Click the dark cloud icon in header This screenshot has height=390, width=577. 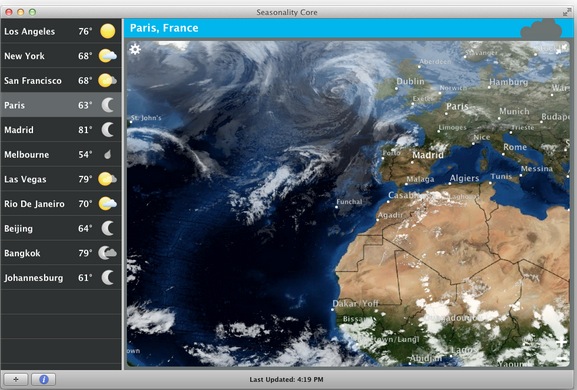pyautogui.click(x=541, y=29)
